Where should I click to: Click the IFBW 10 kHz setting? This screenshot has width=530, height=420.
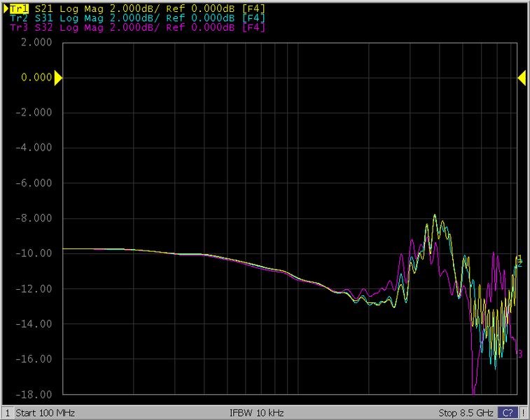coord(256,413)
